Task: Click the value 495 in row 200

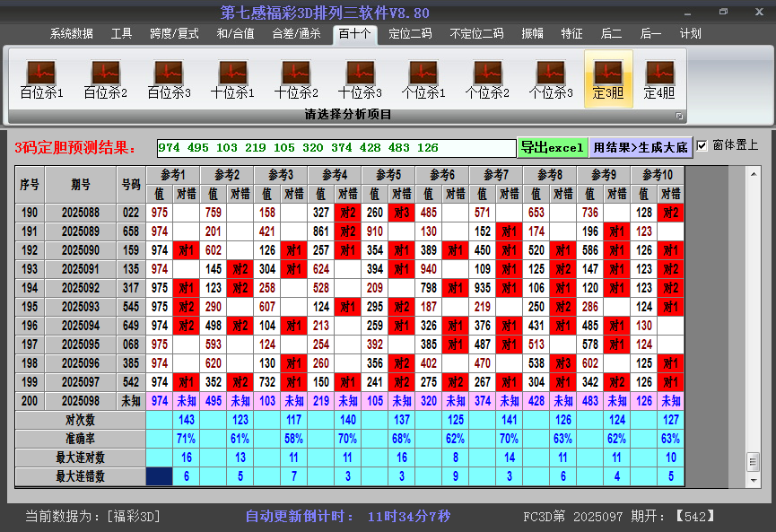Action: 214,401
